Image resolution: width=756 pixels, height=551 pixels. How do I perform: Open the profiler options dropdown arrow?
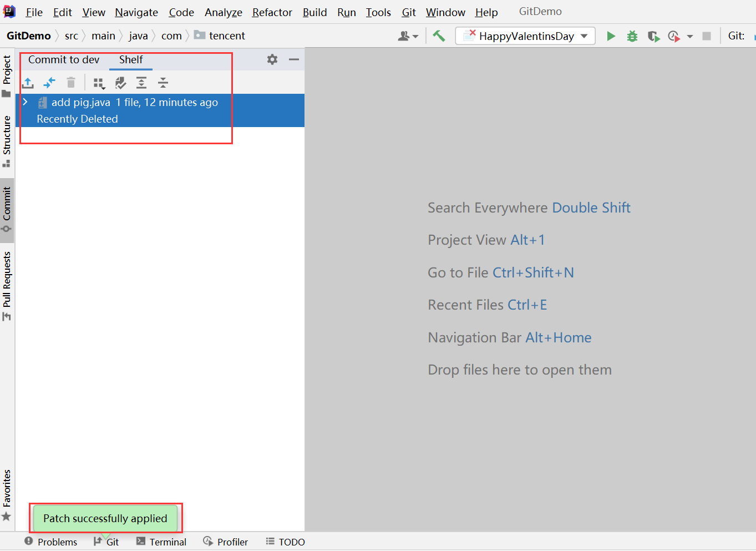(x=689, y=36)
